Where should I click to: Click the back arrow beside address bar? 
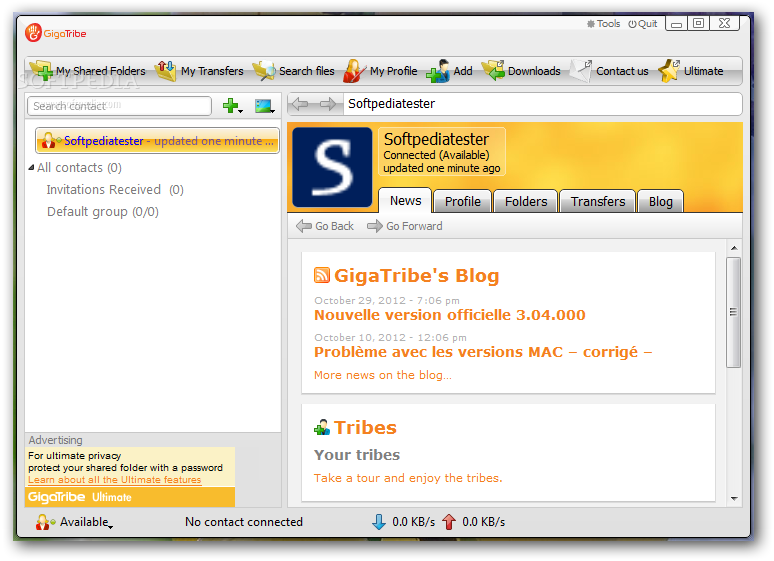click(x=300, y=104)
